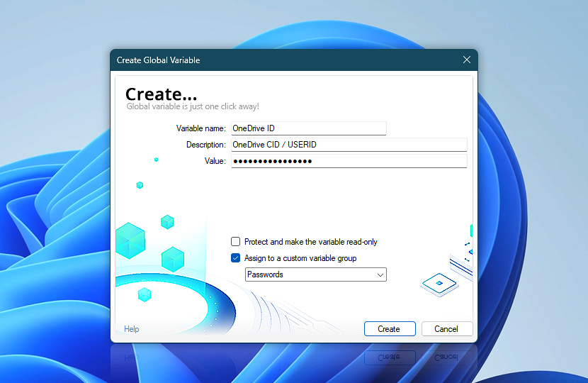Click the chevron arrow of the Passwords combo box
Image resolution: width=588 pixels, height=383 pixels.
pyautogui.click(x=380, y=274)
